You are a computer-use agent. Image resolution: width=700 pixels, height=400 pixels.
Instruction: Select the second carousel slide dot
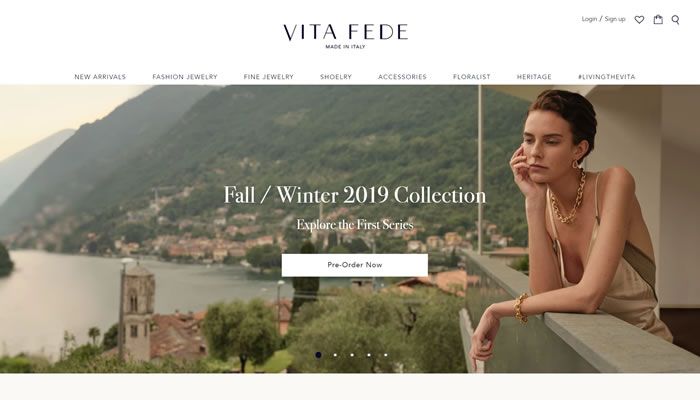(335, 355)
